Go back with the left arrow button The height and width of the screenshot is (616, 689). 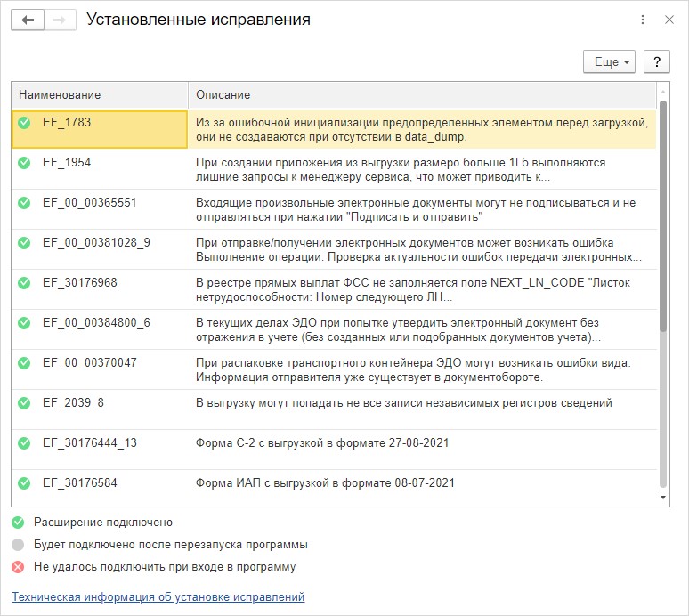28,20
